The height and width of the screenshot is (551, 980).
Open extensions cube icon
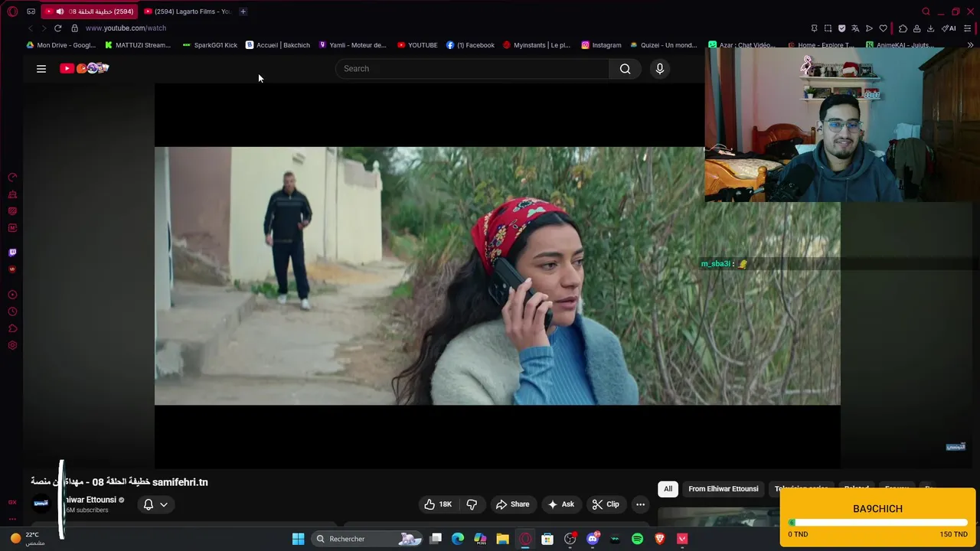point(903,28)
